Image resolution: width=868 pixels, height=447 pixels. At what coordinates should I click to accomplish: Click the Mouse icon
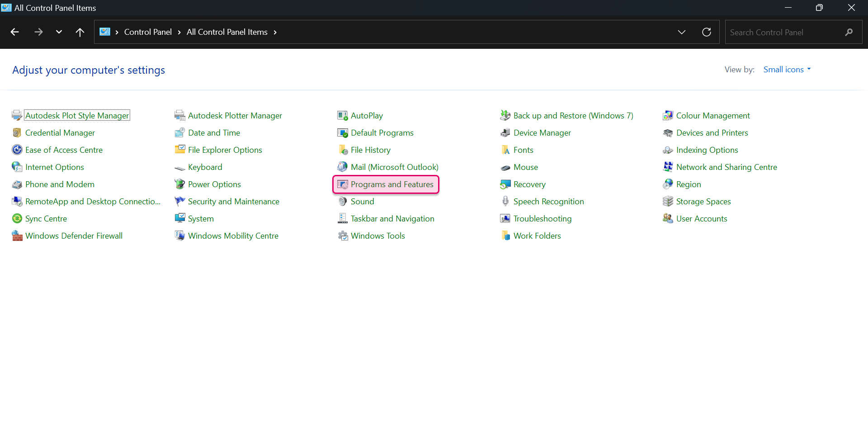(505, 167)
